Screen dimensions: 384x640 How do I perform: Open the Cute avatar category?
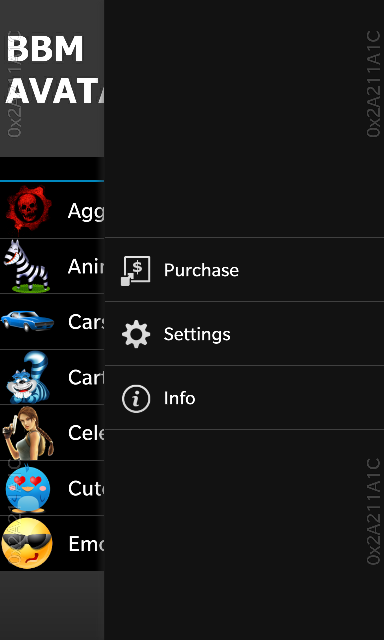point(52,488)
